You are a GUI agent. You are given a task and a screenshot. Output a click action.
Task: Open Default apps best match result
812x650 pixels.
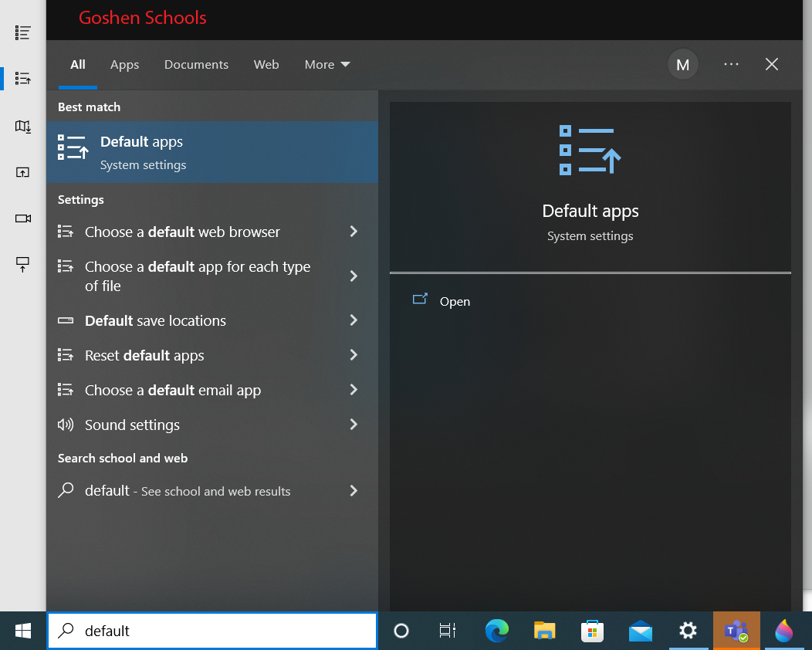[x=212, y=152]
